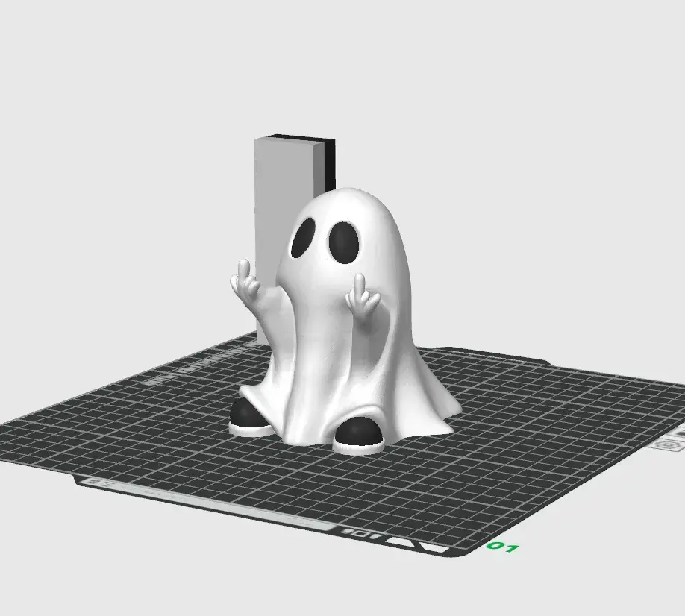685x616 pixels.
Task: Click the partially visible plate icon above the hexagon icon
Action: (679, 433)
